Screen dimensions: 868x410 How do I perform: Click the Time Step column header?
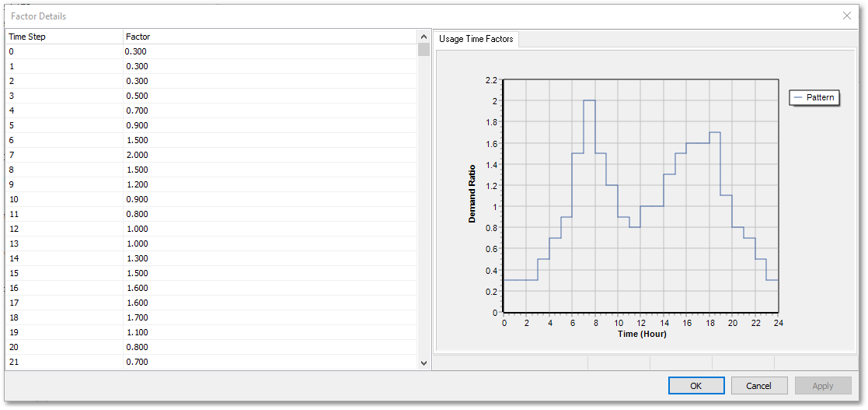coord(64,37)
